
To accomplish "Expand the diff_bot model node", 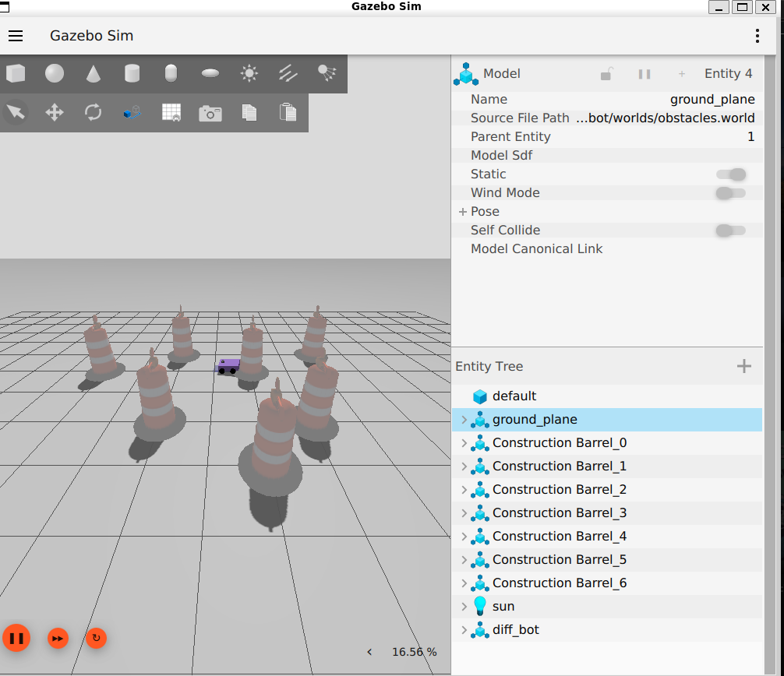I will point(464,629).
